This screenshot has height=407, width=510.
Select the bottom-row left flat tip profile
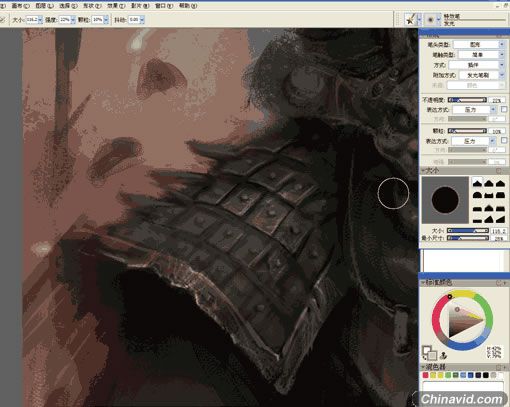(x=477, y=220)
